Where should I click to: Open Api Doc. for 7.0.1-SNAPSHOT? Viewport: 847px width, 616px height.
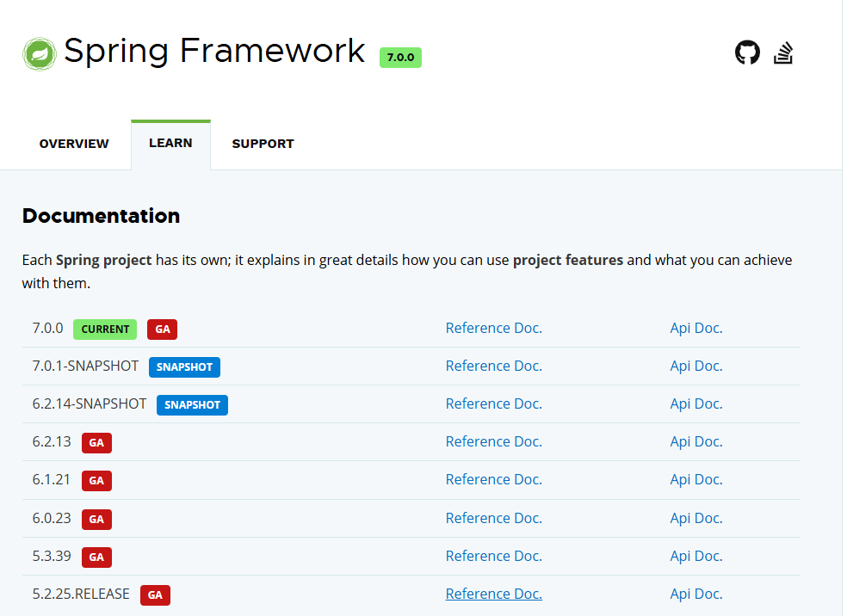(696, 366)
